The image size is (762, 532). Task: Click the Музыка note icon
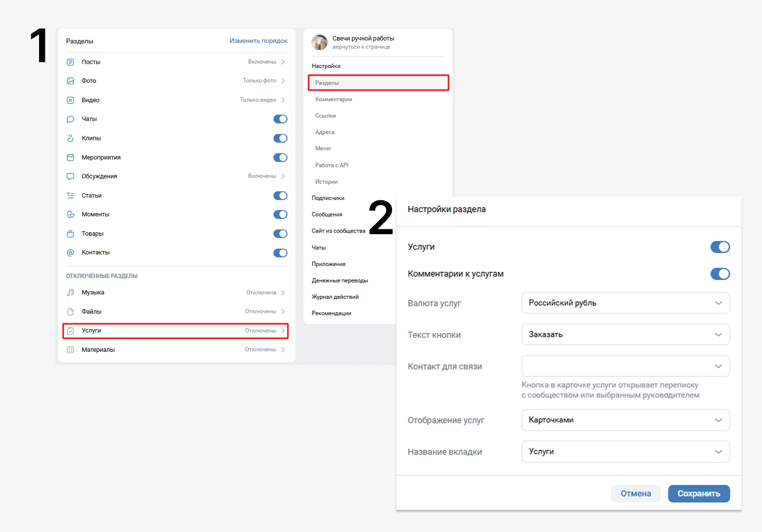70,293
